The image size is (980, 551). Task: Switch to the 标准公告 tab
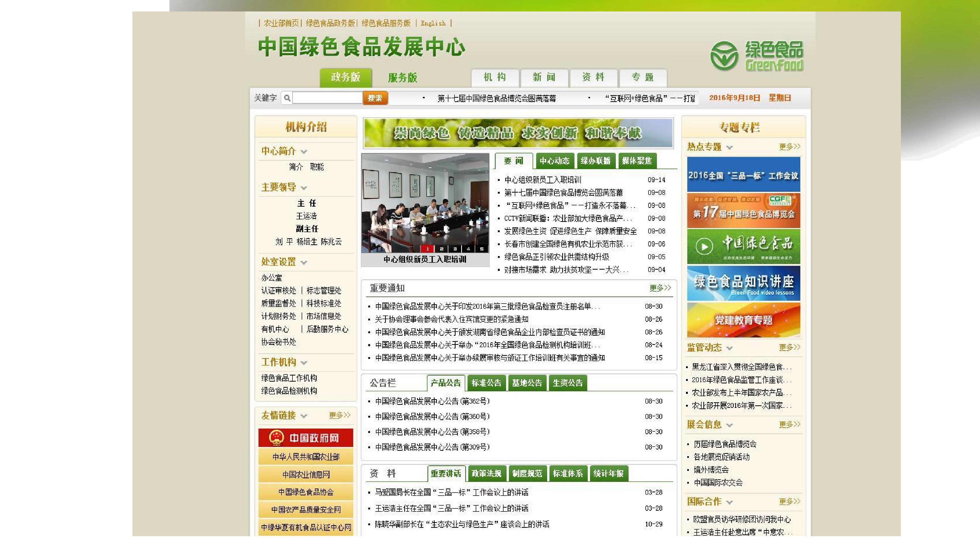pos(486,383)
